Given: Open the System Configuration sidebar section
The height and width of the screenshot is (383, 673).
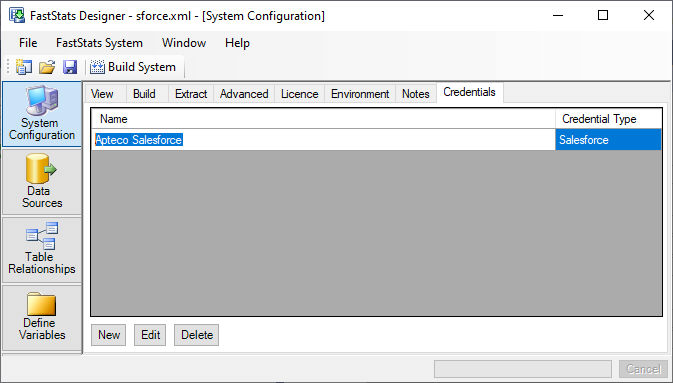Looking at the screenshot, I should (x=42, y=114).
